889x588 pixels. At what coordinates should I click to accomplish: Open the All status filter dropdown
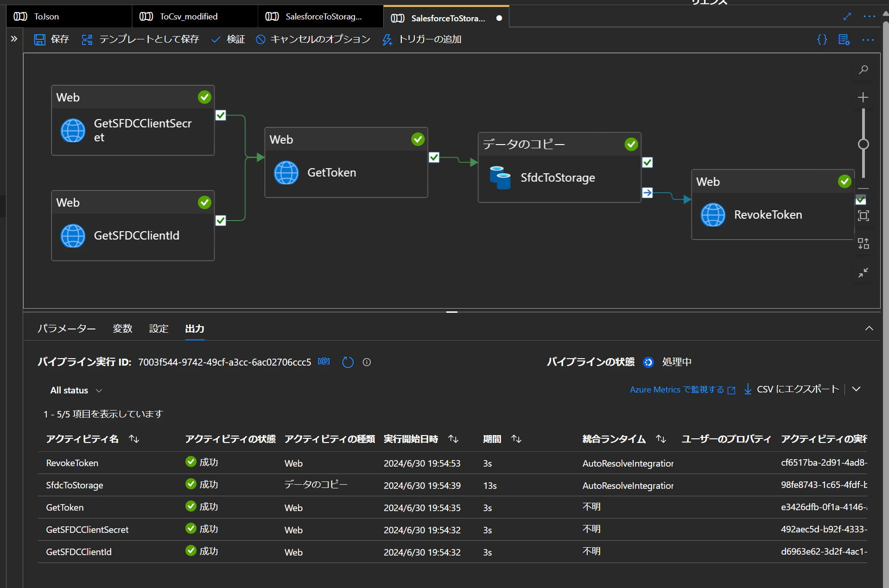(76, 390)
